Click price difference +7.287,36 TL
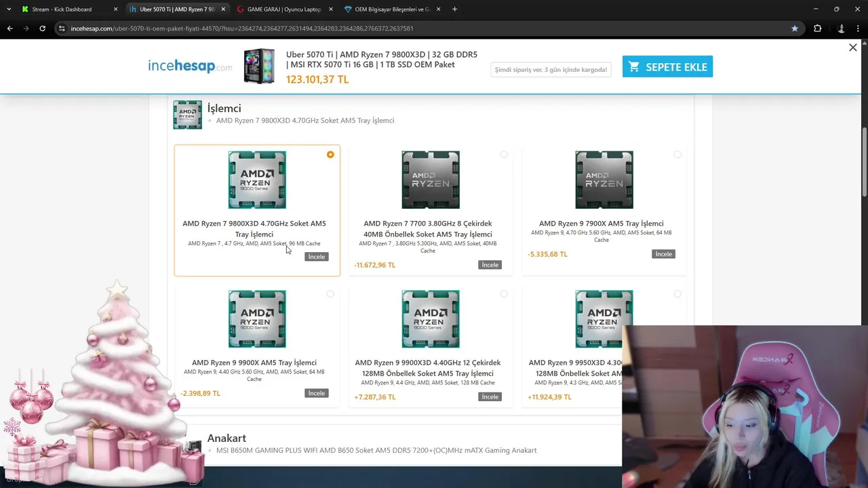Image resolution: width=868 pixels, height=488 pixels. coord(374,397)
